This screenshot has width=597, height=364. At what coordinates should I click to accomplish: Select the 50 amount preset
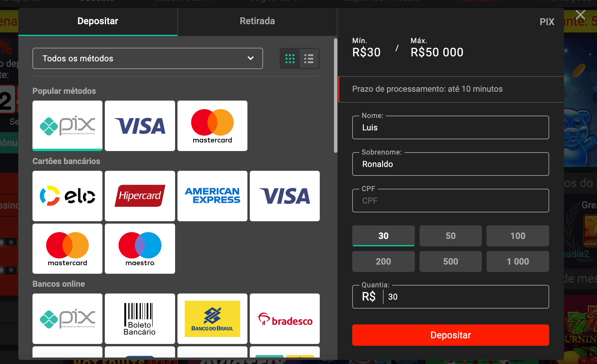(x=451, y=236)
